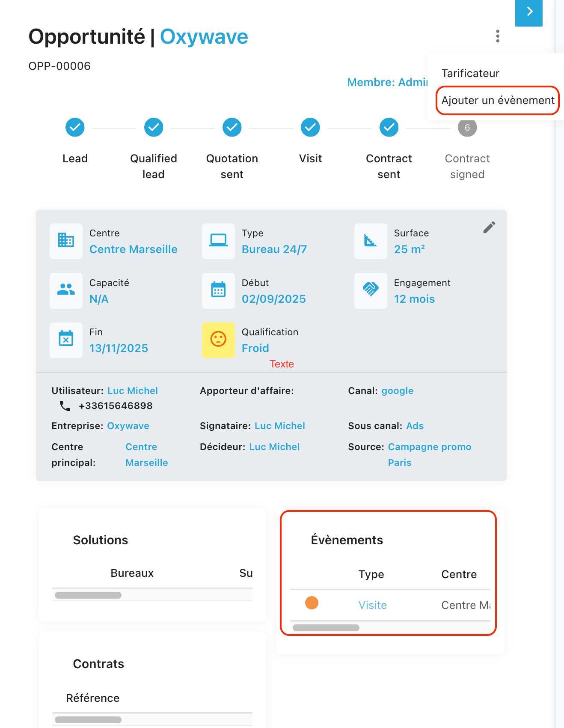This screenshot has height=728, width=564.
Task: Click the Surface ruler icon
Action: [x=371, y=241]
